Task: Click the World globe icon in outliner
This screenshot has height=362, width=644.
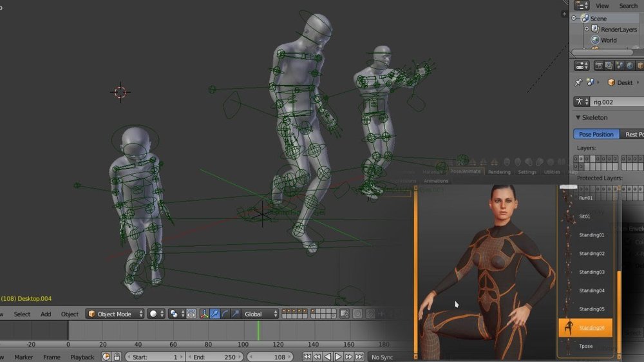Action: [x=594, y=40]
